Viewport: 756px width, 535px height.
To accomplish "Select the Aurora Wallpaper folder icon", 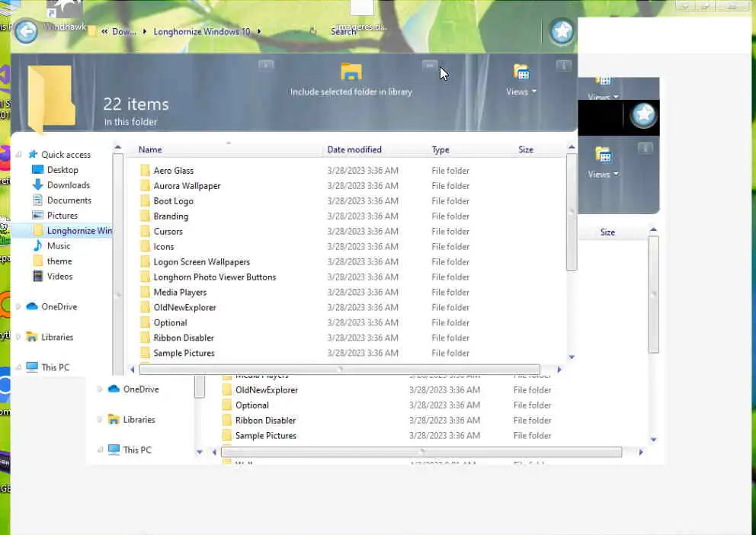I will point(145,185).
